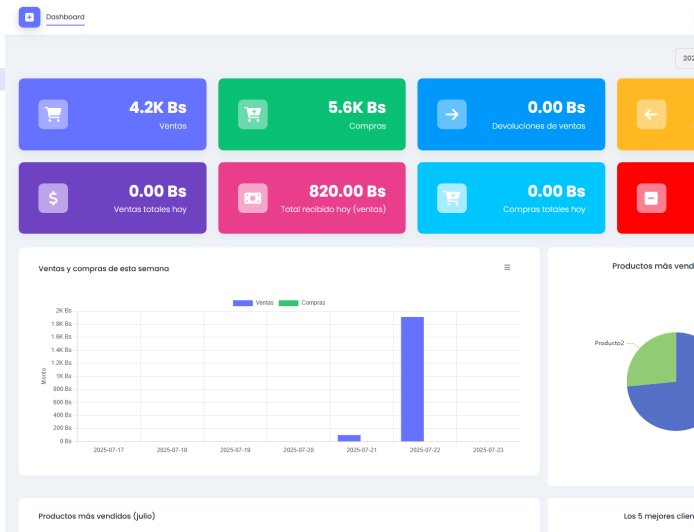Click the small Ventas bar for 2025-07-21
The width and height of the screenshot is (694, 532).
[349, 438]
